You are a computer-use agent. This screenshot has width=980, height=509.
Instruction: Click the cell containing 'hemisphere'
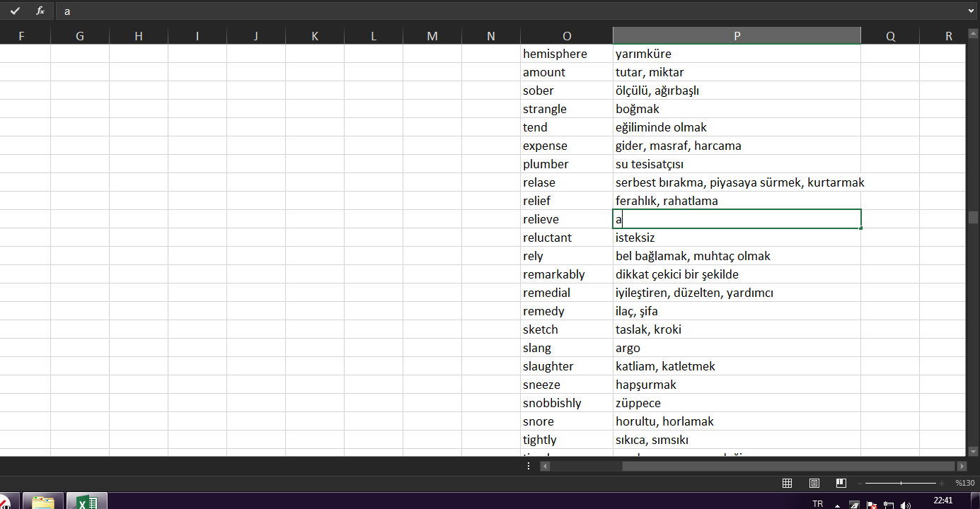(x=567, y=54)
